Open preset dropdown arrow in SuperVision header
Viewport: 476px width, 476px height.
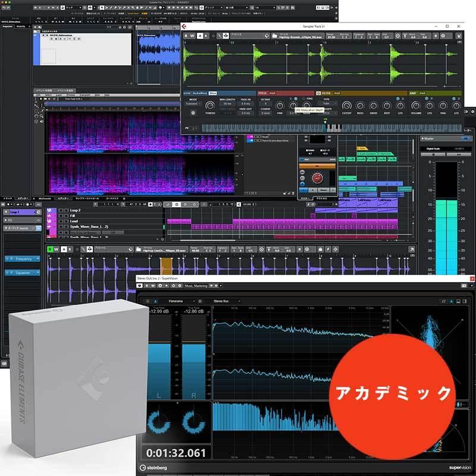click(221, 286)
